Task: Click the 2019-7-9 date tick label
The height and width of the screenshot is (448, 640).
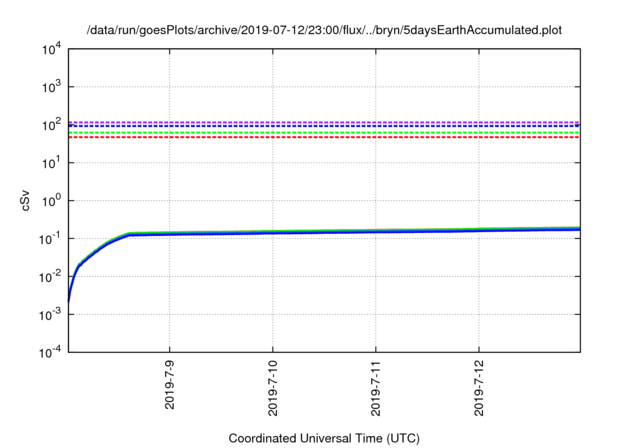Action: point(169,384)
